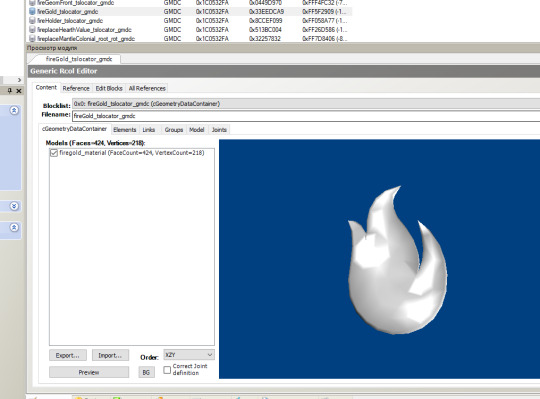
Task: Click the BG background color button
Action: tap(146, 372)
